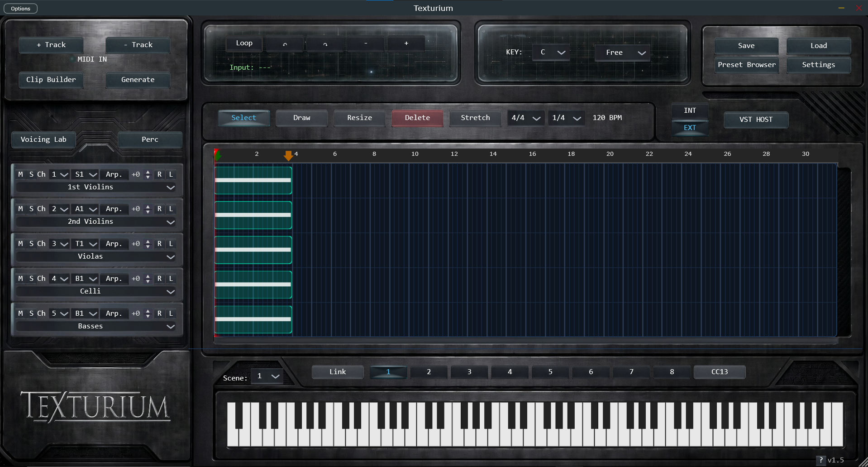The height and width of the screenshot is (467, 868).
Task: Open the Preset Browser
Action: (x=747, y=65)
